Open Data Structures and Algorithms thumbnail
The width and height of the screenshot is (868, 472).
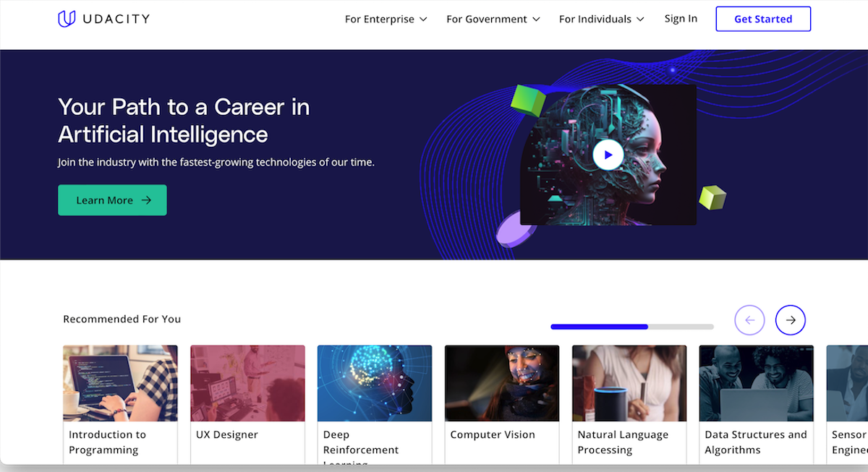[757, 383]
